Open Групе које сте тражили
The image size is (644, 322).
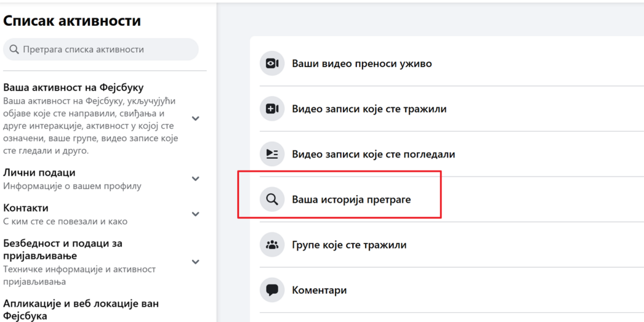349,245
